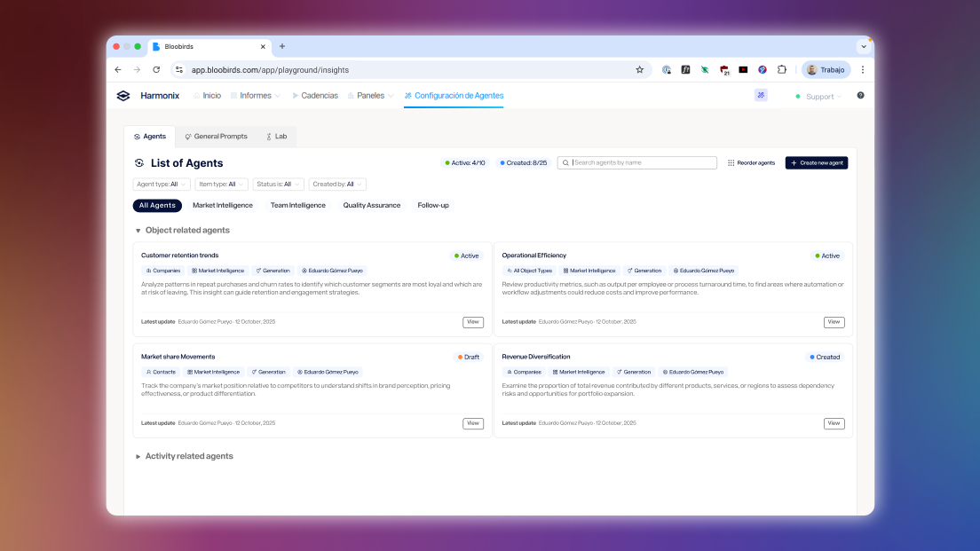Open the Agent type filter dropdown
Viewport: 980px width, 551px height.
(162, 185)
